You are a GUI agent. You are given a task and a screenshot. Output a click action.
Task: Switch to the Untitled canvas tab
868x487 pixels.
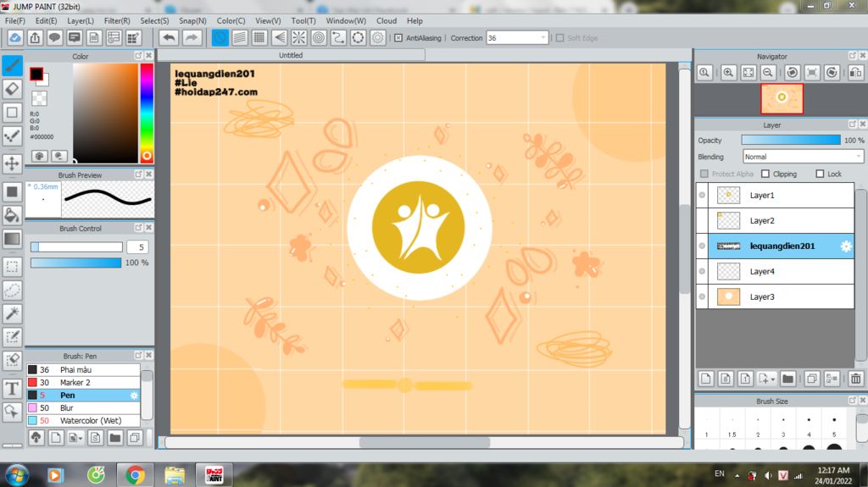click(292, 55)
